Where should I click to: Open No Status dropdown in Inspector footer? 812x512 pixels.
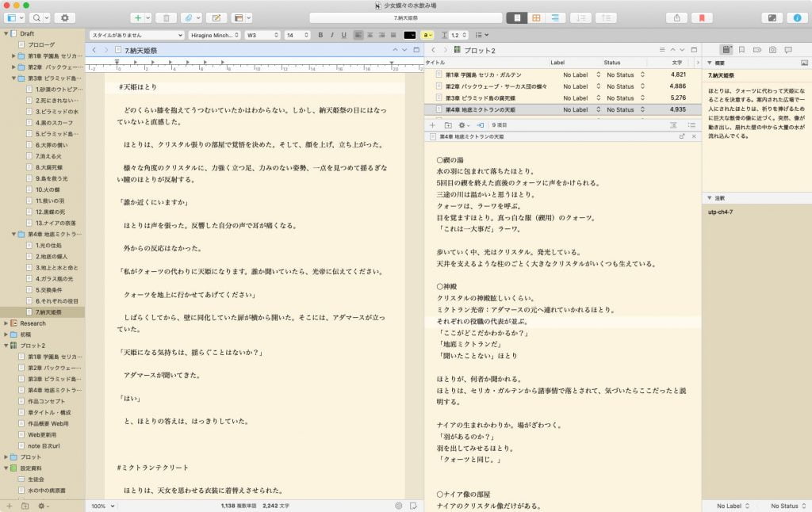(x=787, y=506)
